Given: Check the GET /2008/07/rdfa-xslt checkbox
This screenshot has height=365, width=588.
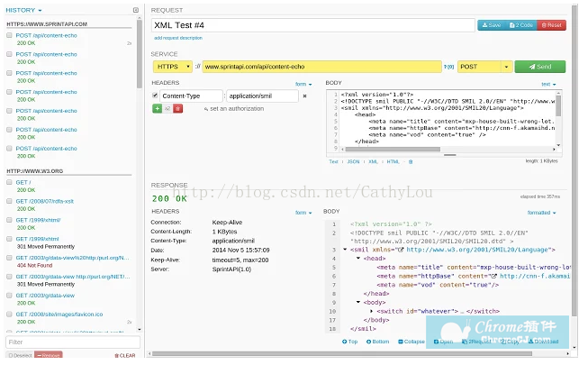Looking at the screenshot, I should pyautogui.click(x=9, y=201).
